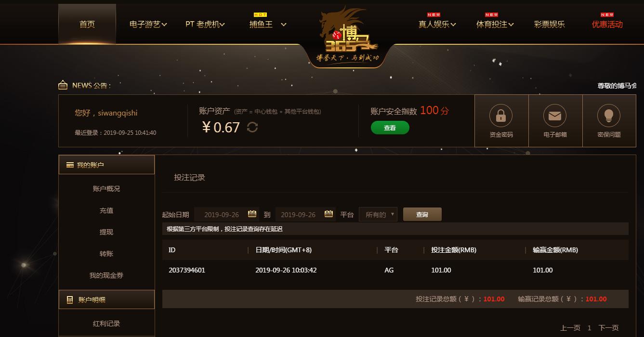The height and width of the screenshot is (337, 644).
Task: Click the NEWS 公告 announcement icon
Action: 63,85
